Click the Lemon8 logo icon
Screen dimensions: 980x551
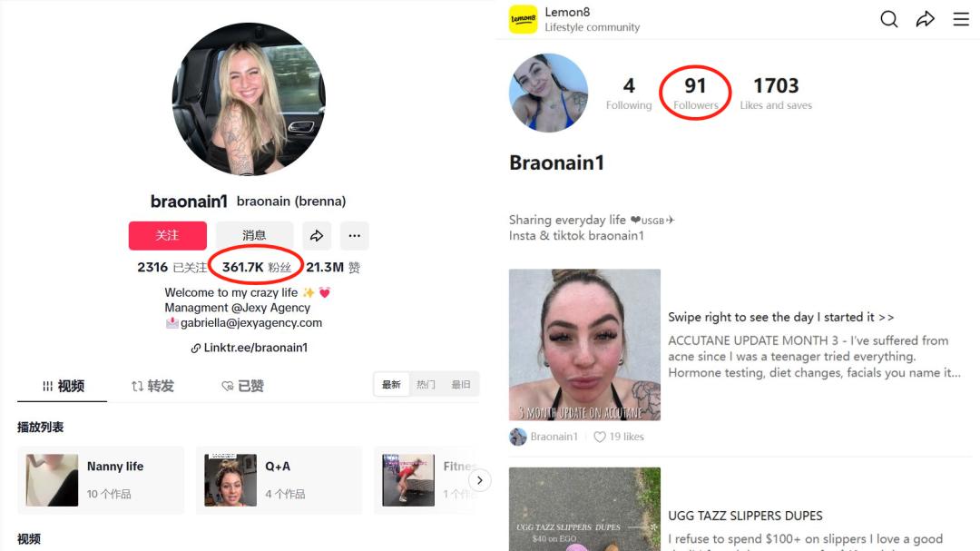(x=524, y=19)
